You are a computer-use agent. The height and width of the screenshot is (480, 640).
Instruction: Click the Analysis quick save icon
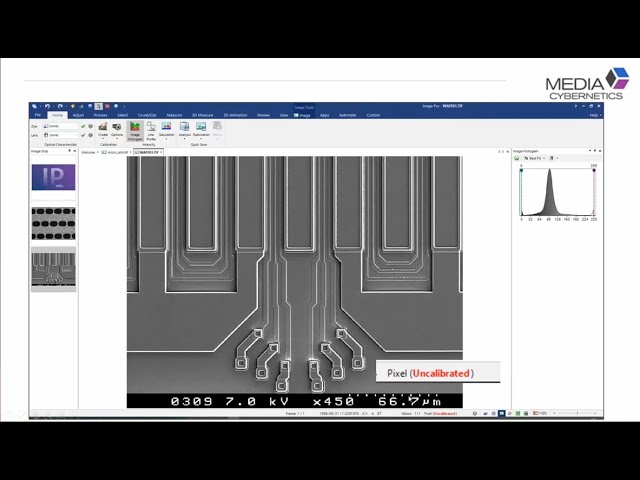point(185,130)
